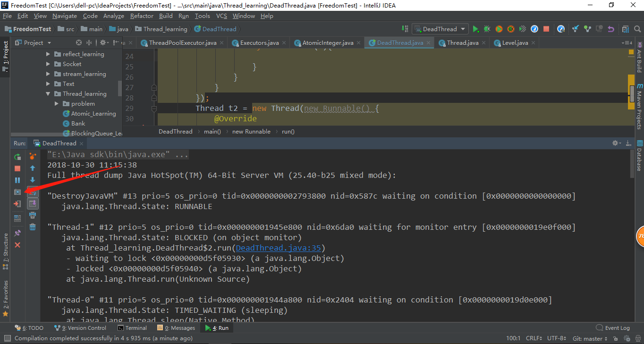This screenshot has width=644, height=344.
Task: Run DeadThread with the green play icon
Action: (x=475, y=29)
